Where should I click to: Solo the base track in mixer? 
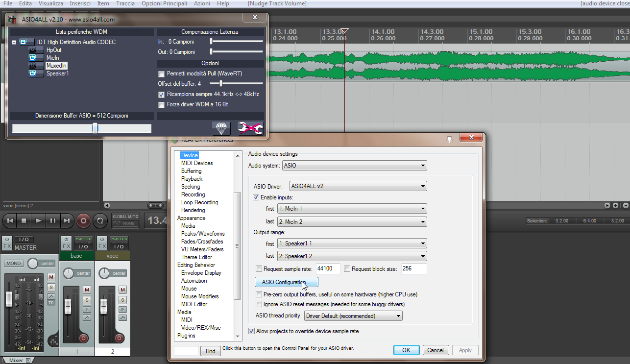pos(87,300)
